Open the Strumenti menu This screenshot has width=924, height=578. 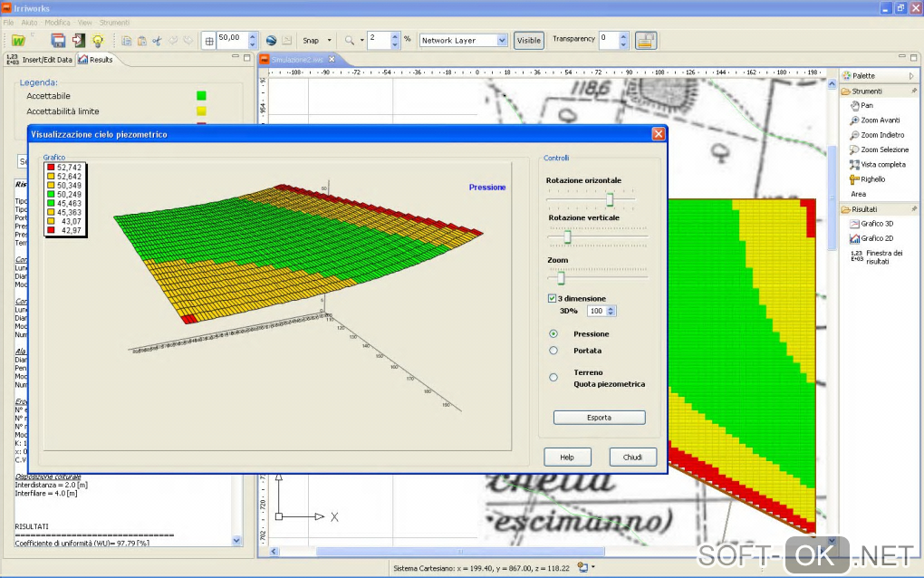[114, 22]
